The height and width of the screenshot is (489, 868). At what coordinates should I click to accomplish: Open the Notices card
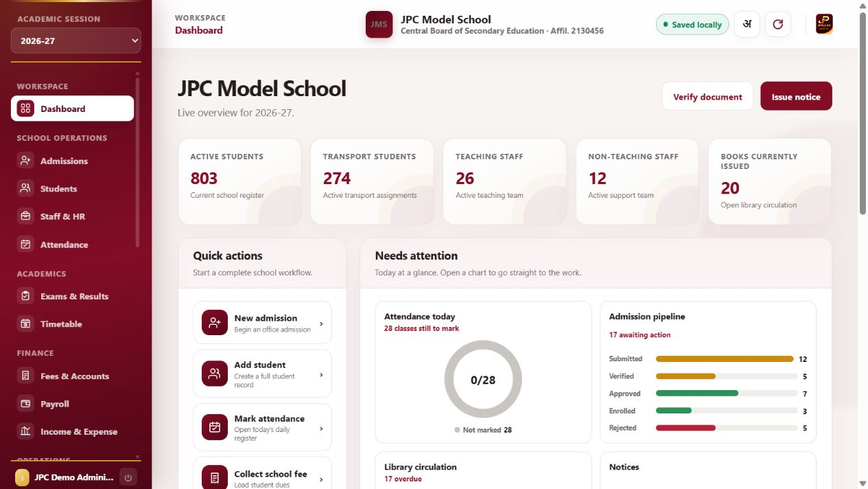tap(708, 470)
